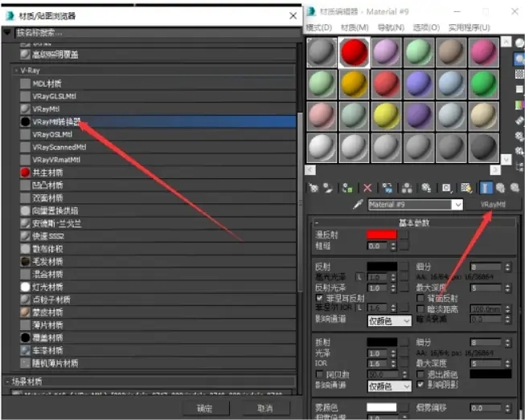This screenshot has width=525, height=420.
Task: Click checkered Background icon on right edge
Action: pyautogui.click(x=519, y=74)
